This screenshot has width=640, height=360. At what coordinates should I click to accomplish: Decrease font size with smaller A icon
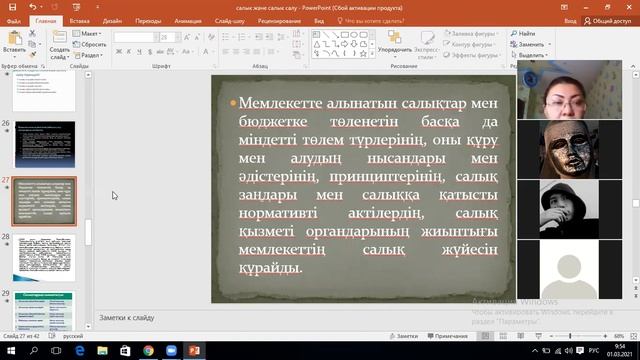pos(198,37)
